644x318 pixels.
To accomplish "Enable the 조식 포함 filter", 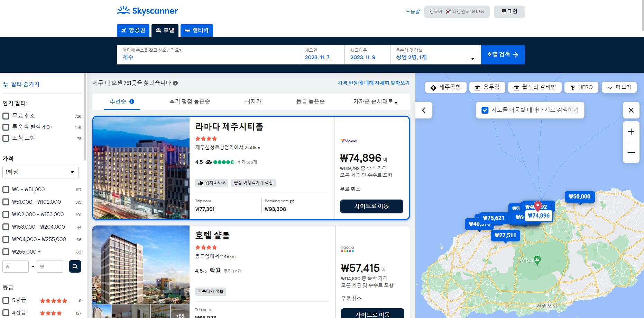I will (6, 138).
